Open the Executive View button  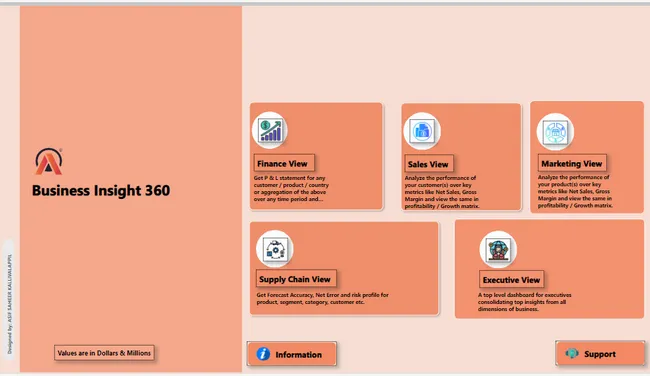[512, 280]
